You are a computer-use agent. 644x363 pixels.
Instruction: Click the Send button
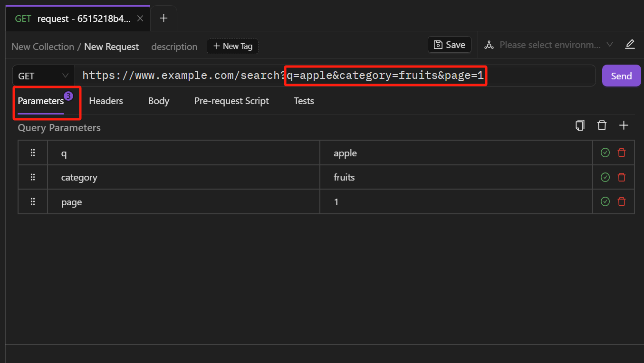(x=621, y=76)
